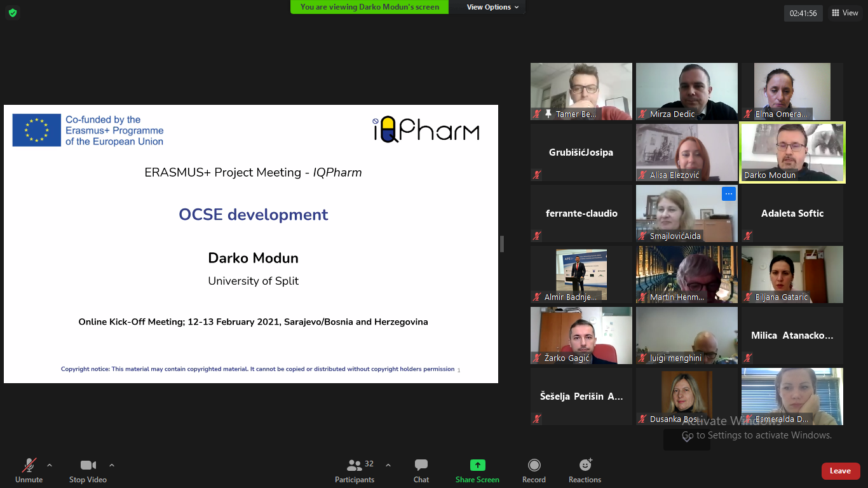Click the divider handle between slide and gallery
Screen dimensions: 868x488
coord(502,244)
